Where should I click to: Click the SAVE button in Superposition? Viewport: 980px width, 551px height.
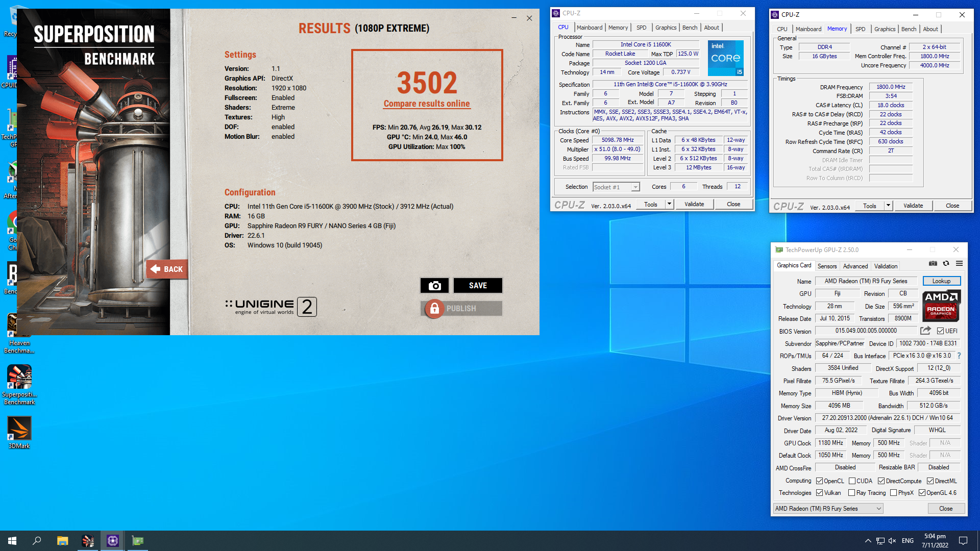(x=478, y=286)
